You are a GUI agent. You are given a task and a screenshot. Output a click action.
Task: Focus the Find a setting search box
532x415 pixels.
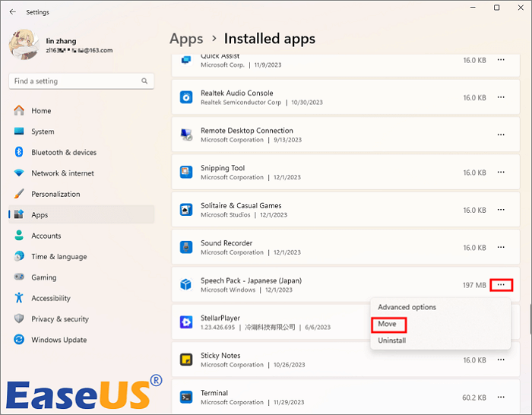(x=81, y=81)
